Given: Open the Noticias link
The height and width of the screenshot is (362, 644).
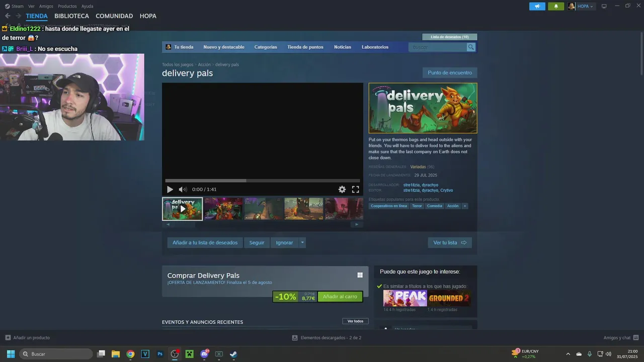Looking at the screenshot, I should point(343,47).
